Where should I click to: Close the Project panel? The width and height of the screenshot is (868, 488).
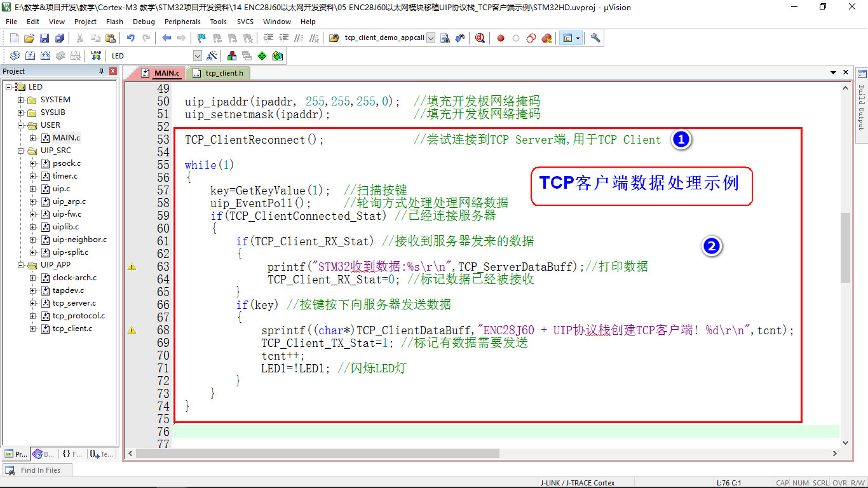pos(113,71)
